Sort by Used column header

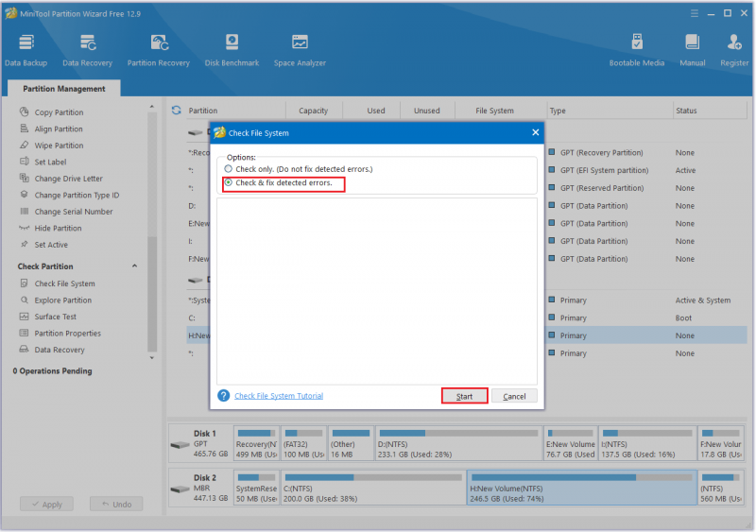pos(375,111)
